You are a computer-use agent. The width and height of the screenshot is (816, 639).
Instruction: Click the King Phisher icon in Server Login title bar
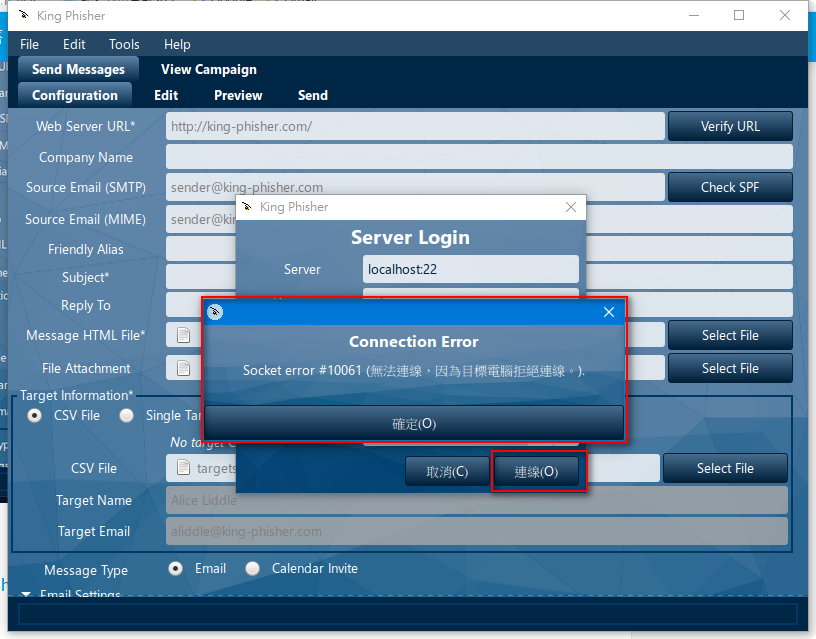(x=247, y=207)
